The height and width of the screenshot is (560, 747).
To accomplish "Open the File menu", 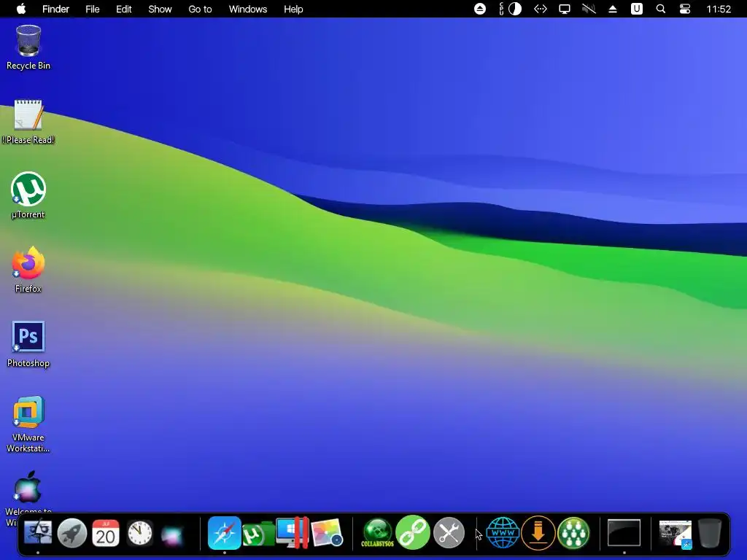I will click(x=93, y=9).
